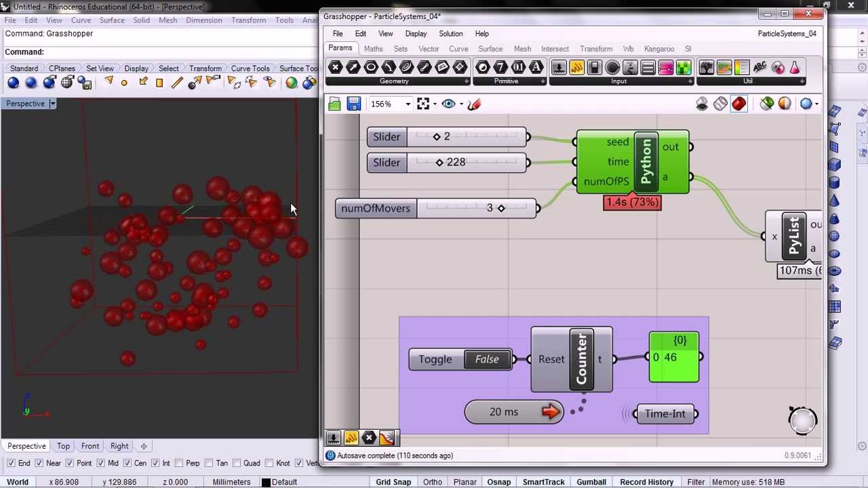The width and height of the screenshot is (868, 488).
Task: Select the Boolean parameter icon in the Primitive panel
Action: 483,67
